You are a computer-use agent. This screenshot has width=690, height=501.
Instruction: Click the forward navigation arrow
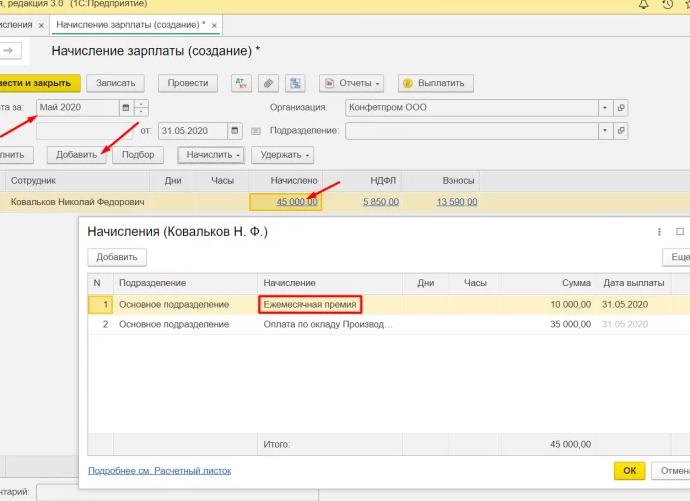point(8,51)
